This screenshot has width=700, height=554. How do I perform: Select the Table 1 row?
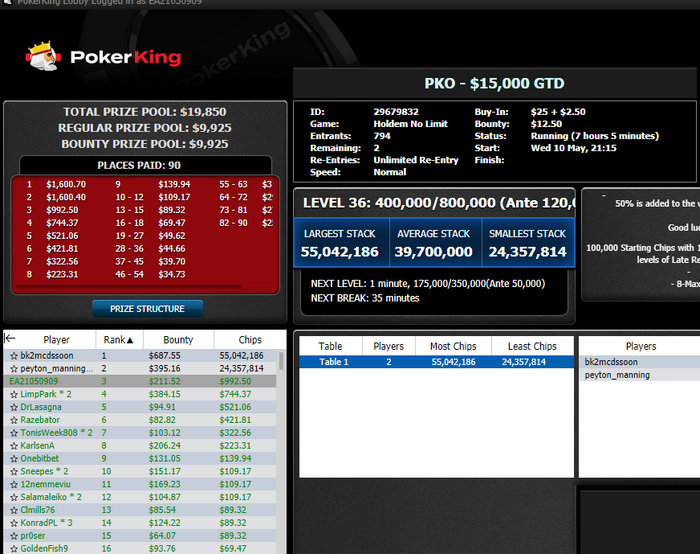coord(436,362)
